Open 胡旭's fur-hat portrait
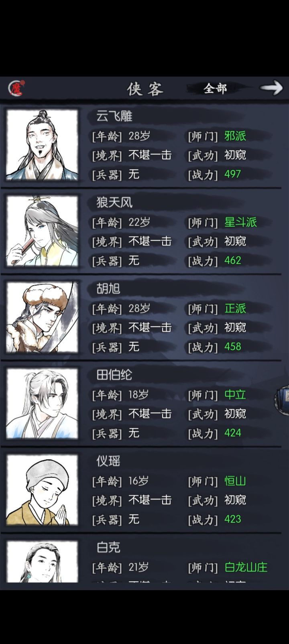Viewport: 289px width, 644px height. pos(42,317)
